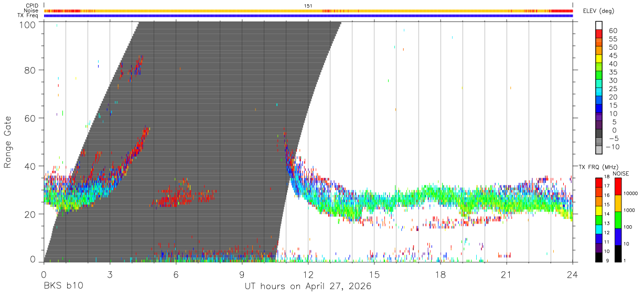Click the y-axis tick label 80
This screenshot has height=297, width=644.
[x=30, y=70]
